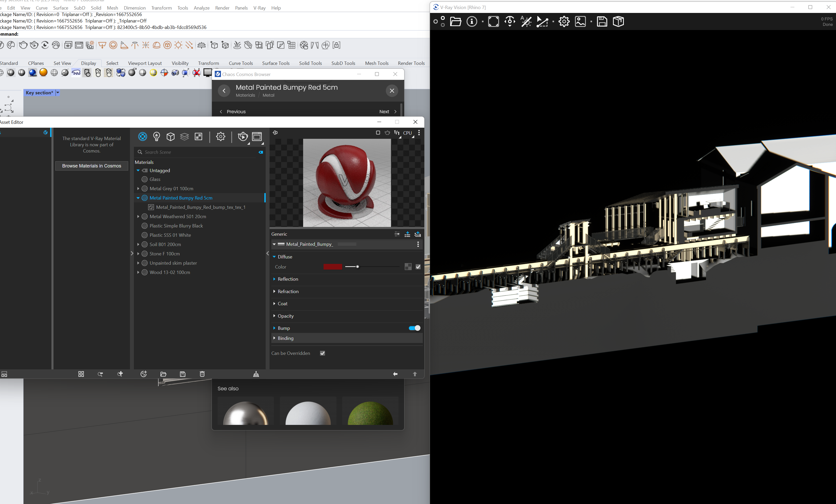The image size is (836, 504).
Task: Click Previous in Chaos Cosmos Browser
Action: [233, 112]
